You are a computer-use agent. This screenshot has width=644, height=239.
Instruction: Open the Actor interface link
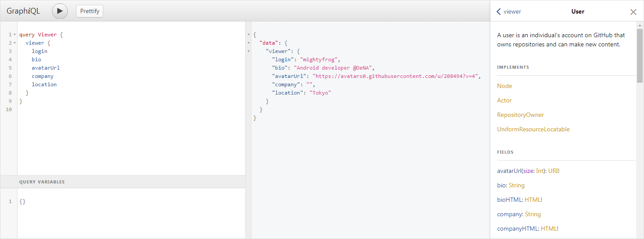pos(504,101)
